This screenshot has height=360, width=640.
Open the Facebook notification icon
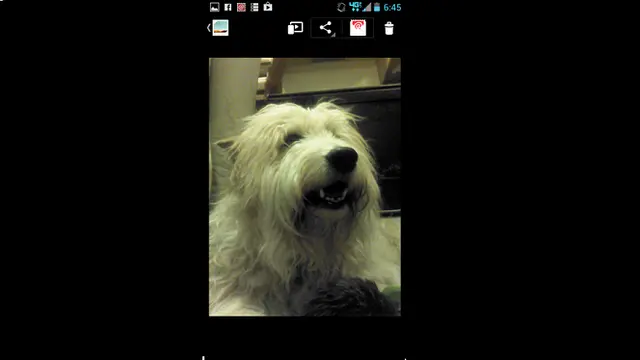(228, 7)
